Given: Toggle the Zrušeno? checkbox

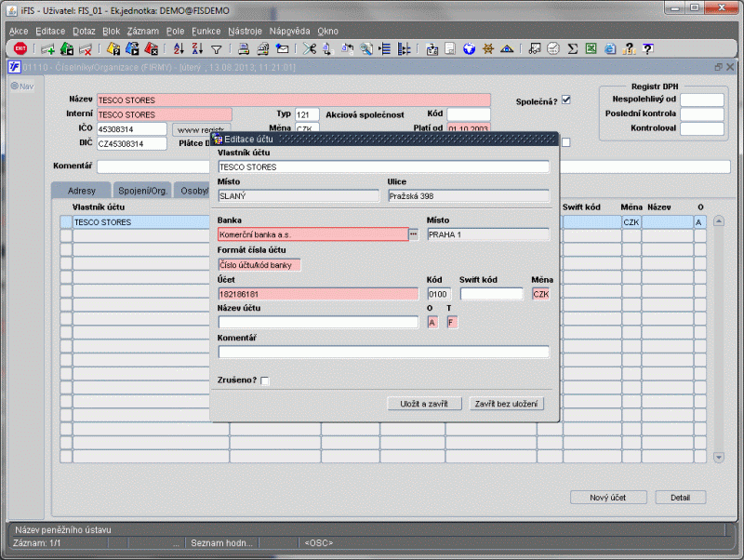Looking at the screenshot, I should 265,380.
